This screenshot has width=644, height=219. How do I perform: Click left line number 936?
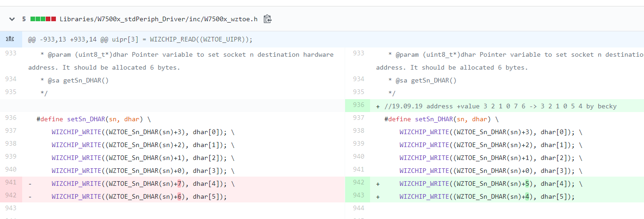click(10, 118)
